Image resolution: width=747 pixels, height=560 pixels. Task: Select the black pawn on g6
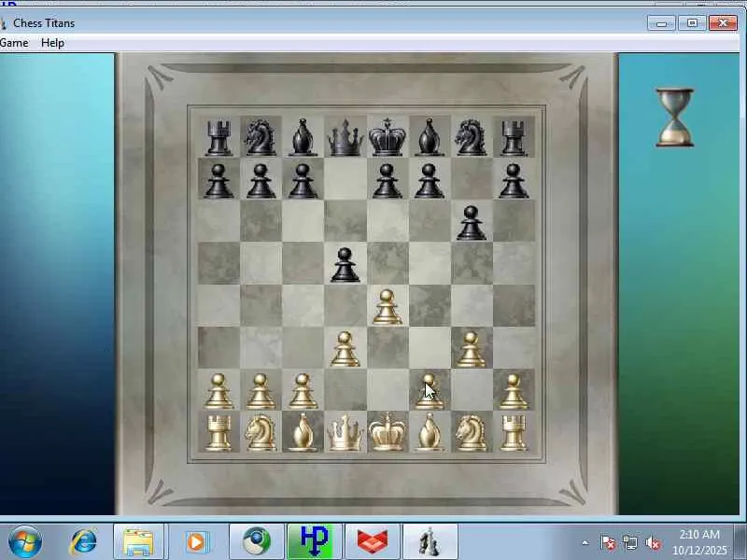[x=472, y=223]
